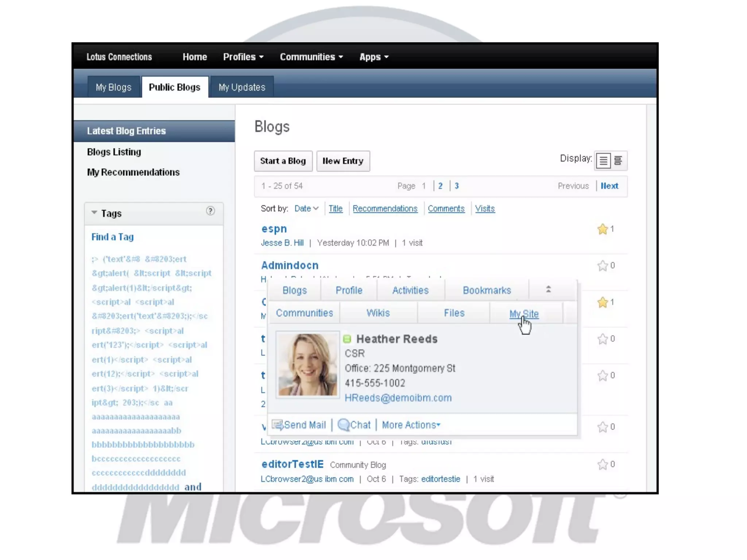Expand the More Actions dropdown

point(411,425)
